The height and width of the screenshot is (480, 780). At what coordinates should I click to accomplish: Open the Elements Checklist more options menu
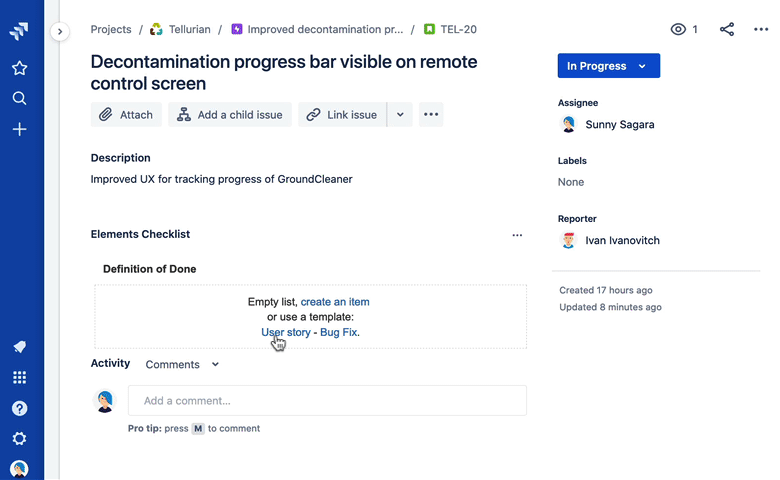517,235
